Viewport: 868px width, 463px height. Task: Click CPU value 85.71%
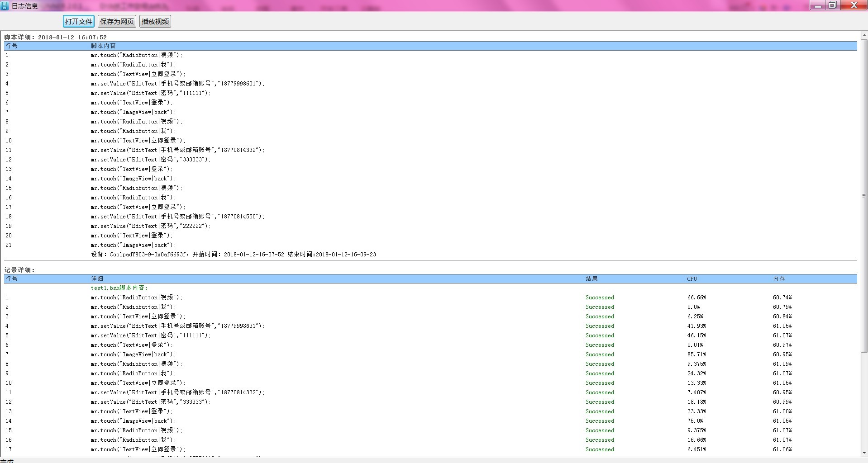696,354
